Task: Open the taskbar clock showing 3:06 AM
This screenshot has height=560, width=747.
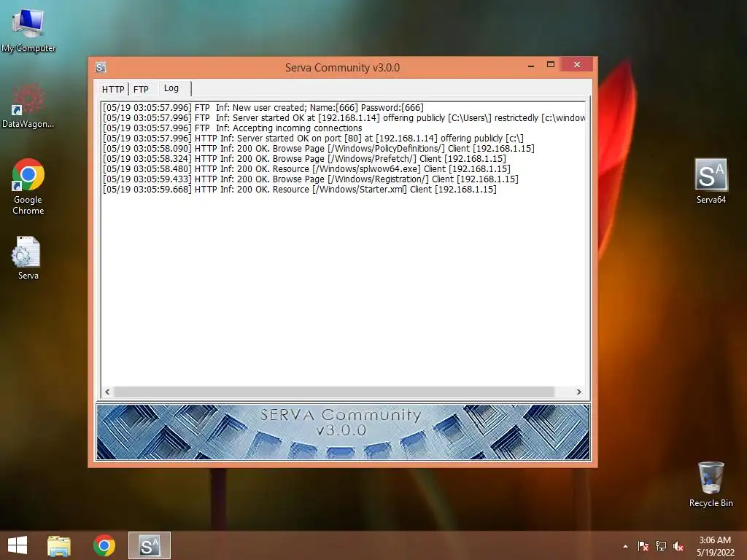Action: point(715,546)
